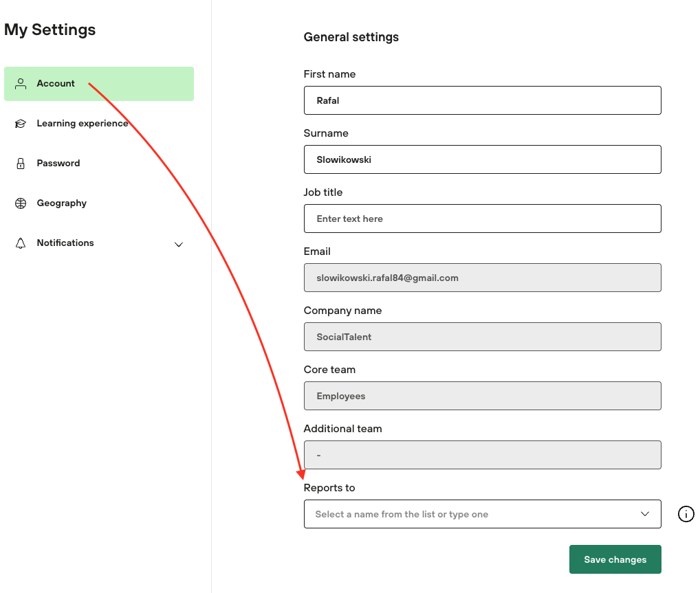Go to the Password settings label

[x=58, y=164]
